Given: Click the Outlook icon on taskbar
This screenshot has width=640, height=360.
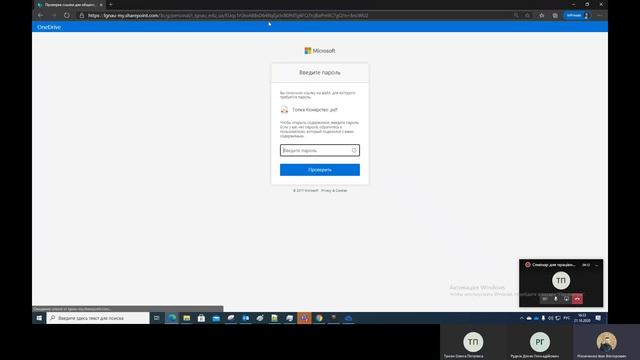Looking at the screenshot, I should click(245, 318).
